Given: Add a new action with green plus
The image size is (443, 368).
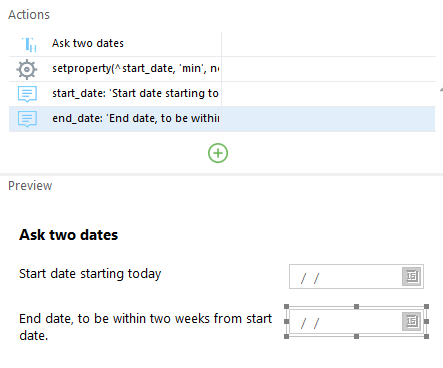Looking at the screenshot, I should pos(218,153).
